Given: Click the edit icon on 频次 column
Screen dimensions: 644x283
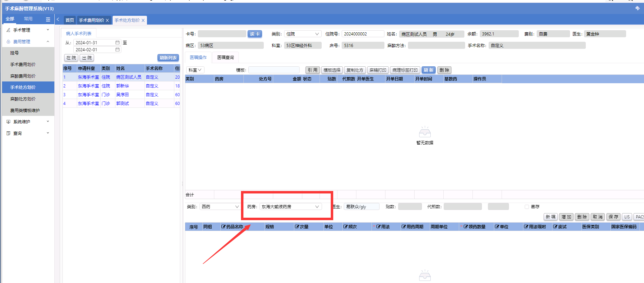Looking at the screenshot, I should [x=345, y=227].
